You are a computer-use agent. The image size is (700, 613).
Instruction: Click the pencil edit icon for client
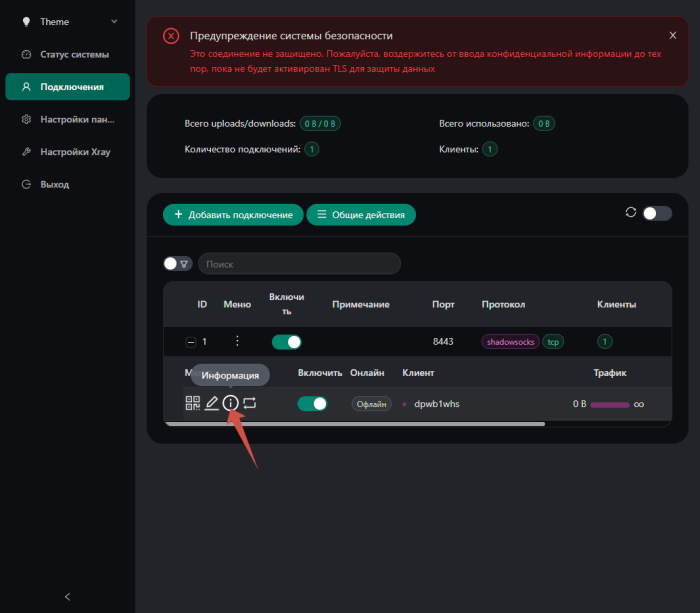click(x=212, y=403)
